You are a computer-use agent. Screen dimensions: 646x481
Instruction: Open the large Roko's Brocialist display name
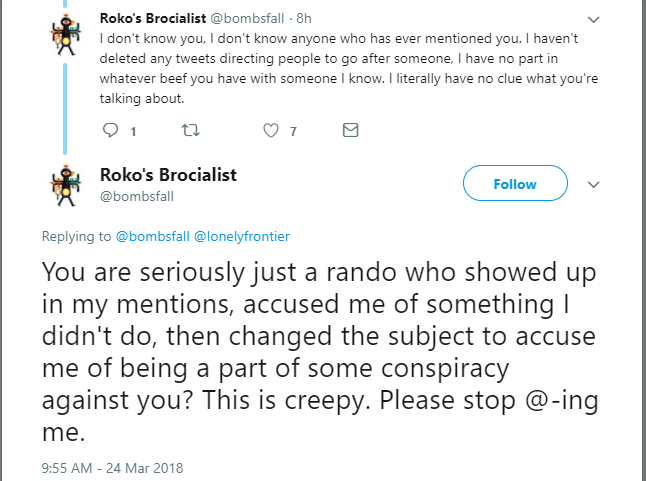click(x=168, y=175)
